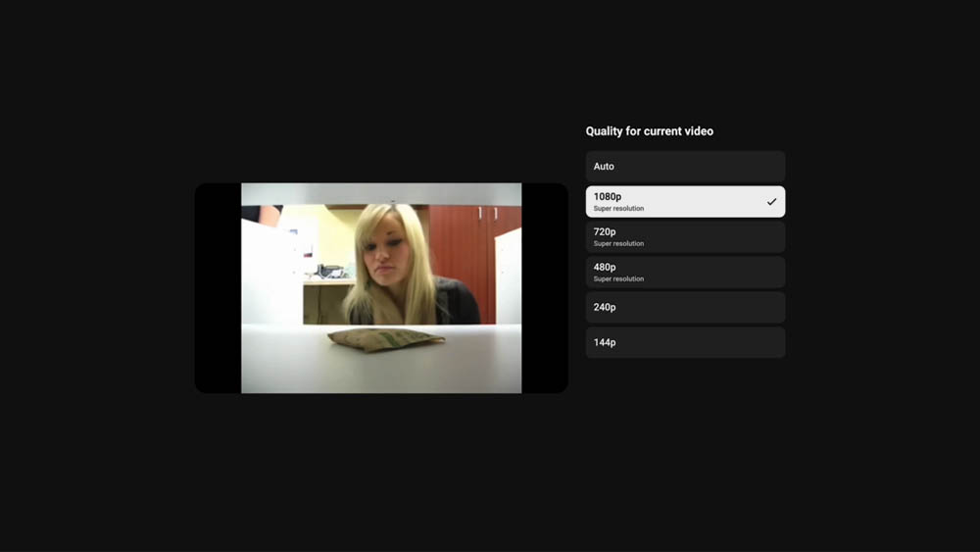Click 'Super resolution' label under 1080p
The height and width of the screenshot is (552, 980).
pyautogui.click(x=618, y=209)
